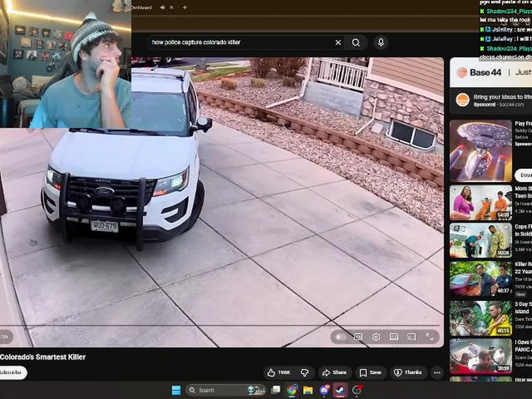Clear the YouTube search box with X

pos(338,43)
